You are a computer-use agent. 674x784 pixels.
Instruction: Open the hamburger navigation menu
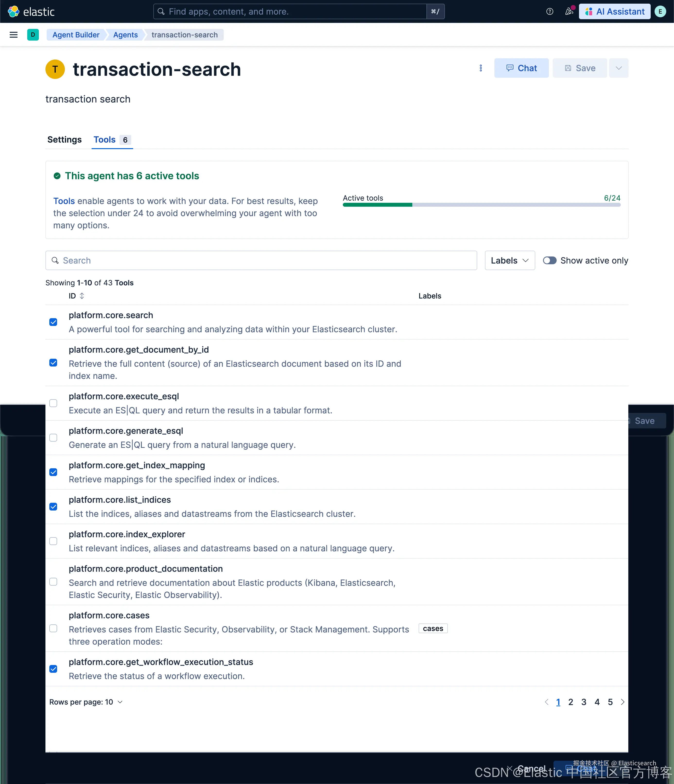point(14,35)
